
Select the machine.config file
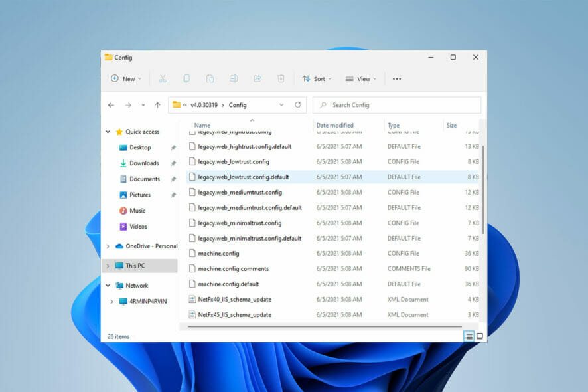coord(333,254)
